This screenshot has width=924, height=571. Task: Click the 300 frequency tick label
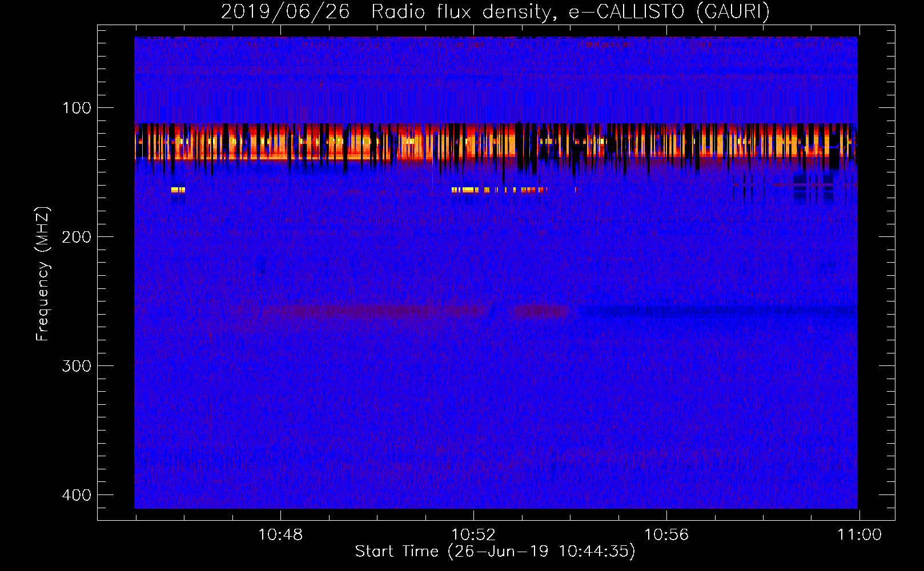(x=77, y=366)
